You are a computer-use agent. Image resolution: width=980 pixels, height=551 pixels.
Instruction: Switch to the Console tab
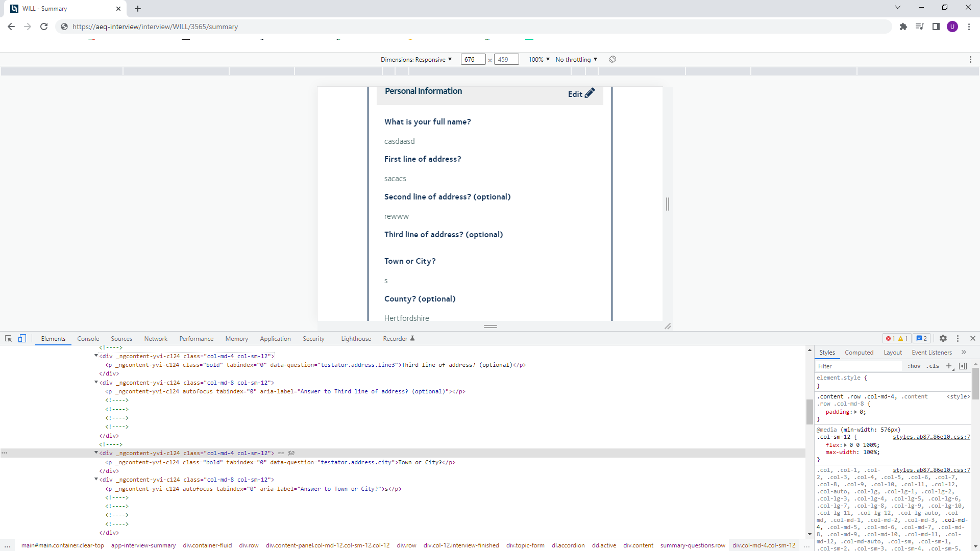tap(88, 339)
